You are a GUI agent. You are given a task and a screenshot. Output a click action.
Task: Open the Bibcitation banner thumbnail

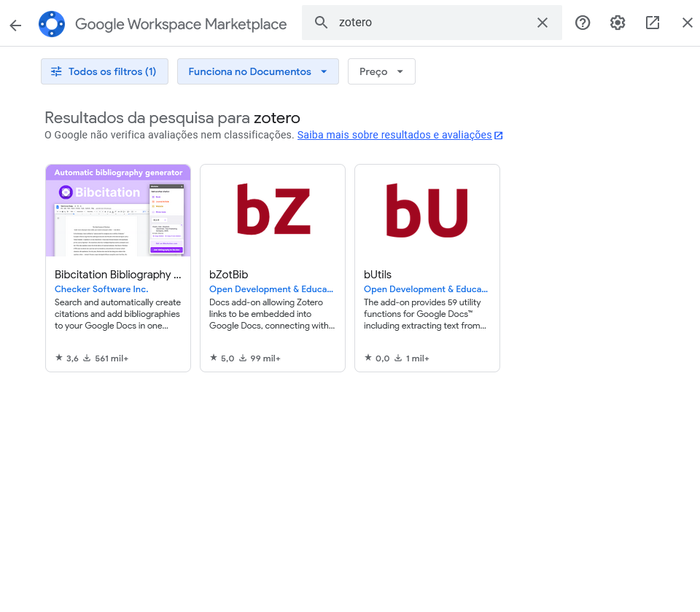pyautogui.click(x=118, y=211)
